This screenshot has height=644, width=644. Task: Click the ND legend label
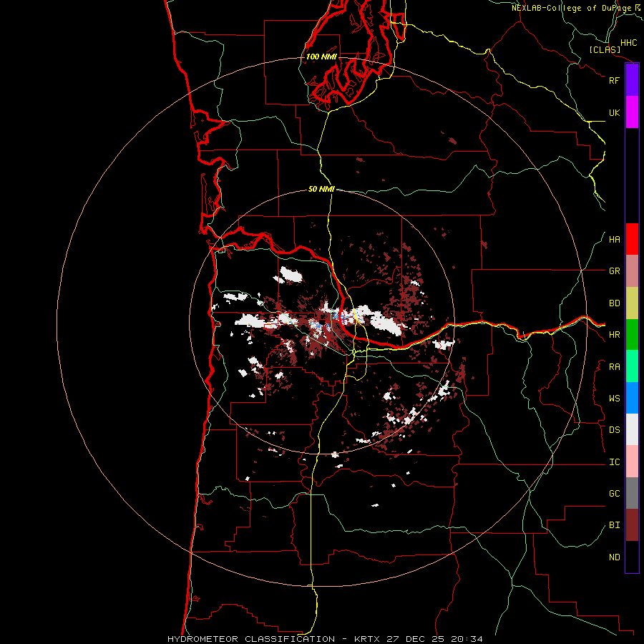pos(614,557)
